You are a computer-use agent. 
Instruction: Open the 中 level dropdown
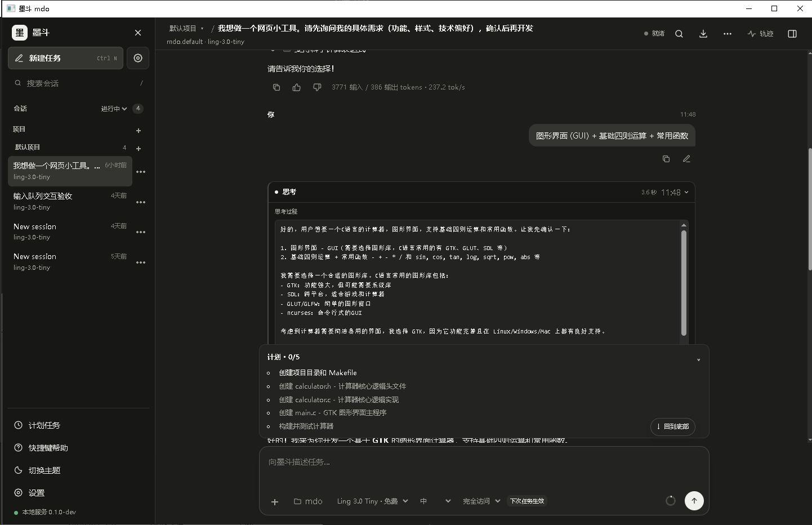pyautogui.click(x=435, y=501)
